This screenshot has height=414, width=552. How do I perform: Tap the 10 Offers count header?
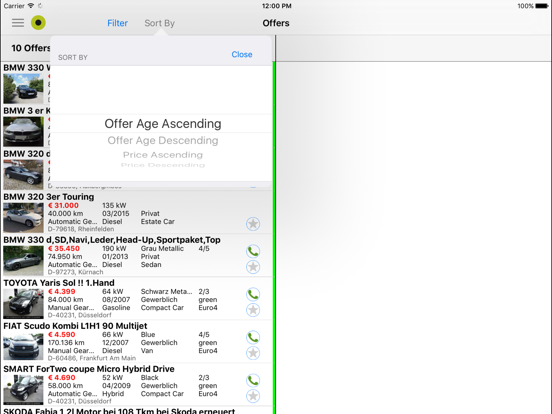coord(31,48)
